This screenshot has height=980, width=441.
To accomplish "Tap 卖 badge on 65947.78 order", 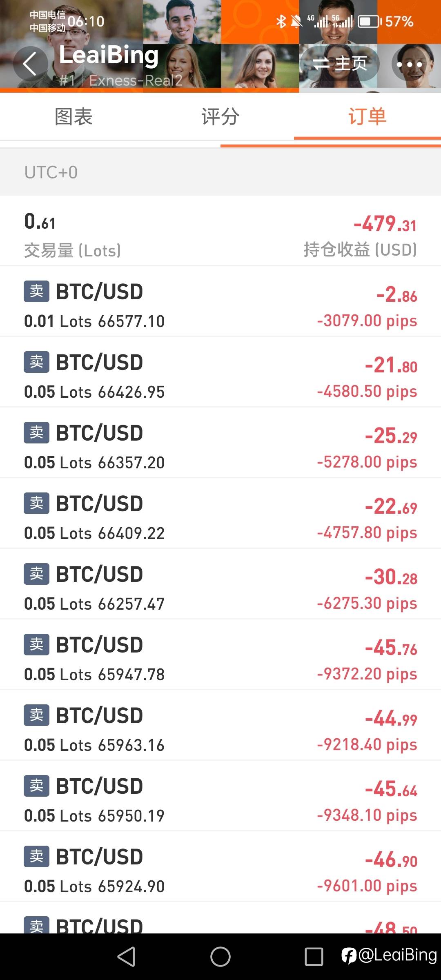I will [x=36, y=645].
